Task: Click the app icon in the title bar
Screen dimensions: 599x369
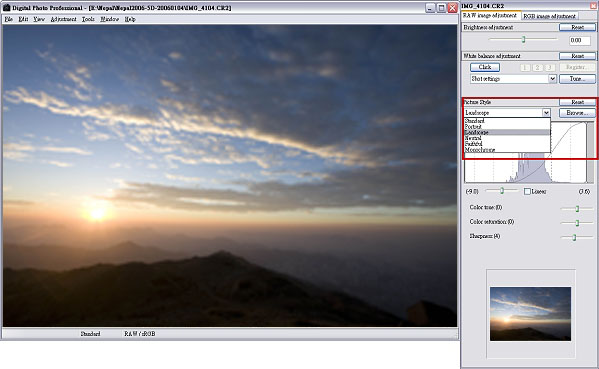Action: [6, 8]
